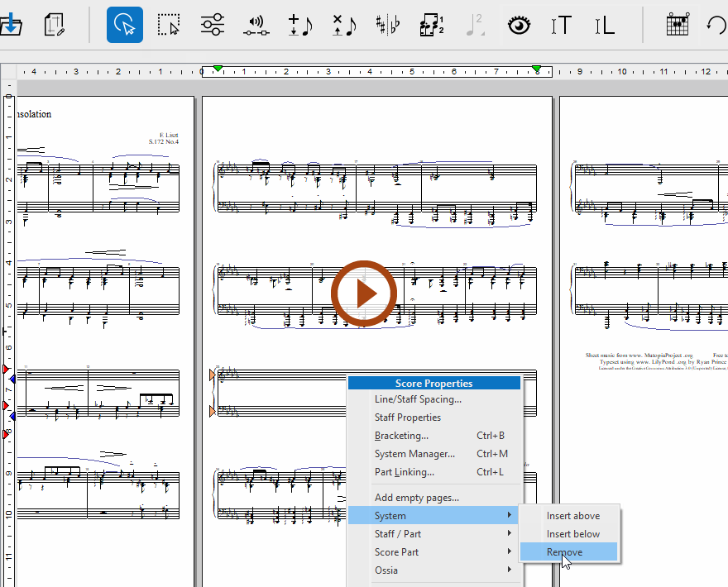Select the arrow pointer selection tool
The height and width of the screenshot is (587, 728).
coord(125,25)
